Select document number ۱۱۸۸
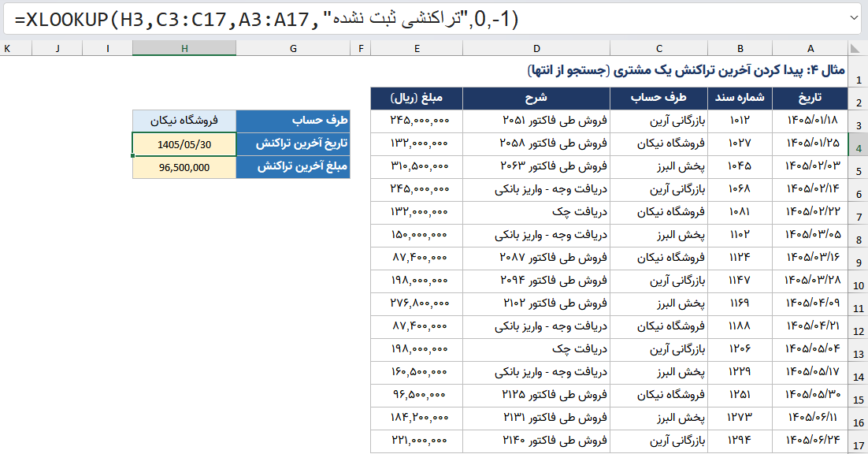Viewport: 868px width, 454px height. click(x=740, y=326)
